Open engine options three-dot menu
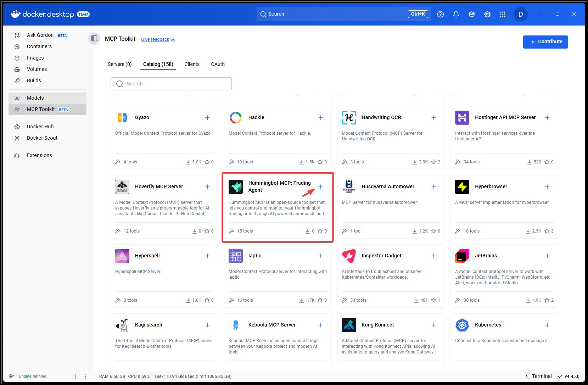Image resolution: width=588 pixels, height=385 pixels. pyautogui.click(x=86, y=376)
